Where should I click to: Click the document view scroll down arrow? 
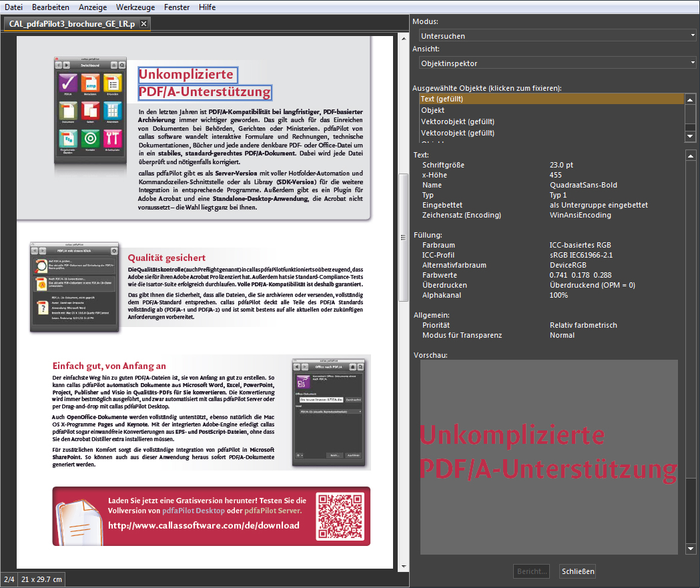pyautogui.click(x=404, y=567)
